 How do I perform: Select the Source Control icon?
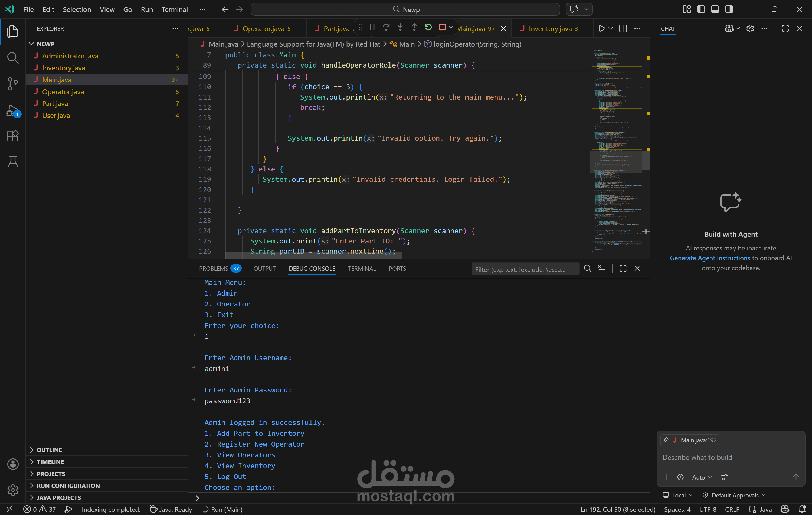tap(13, 84)
